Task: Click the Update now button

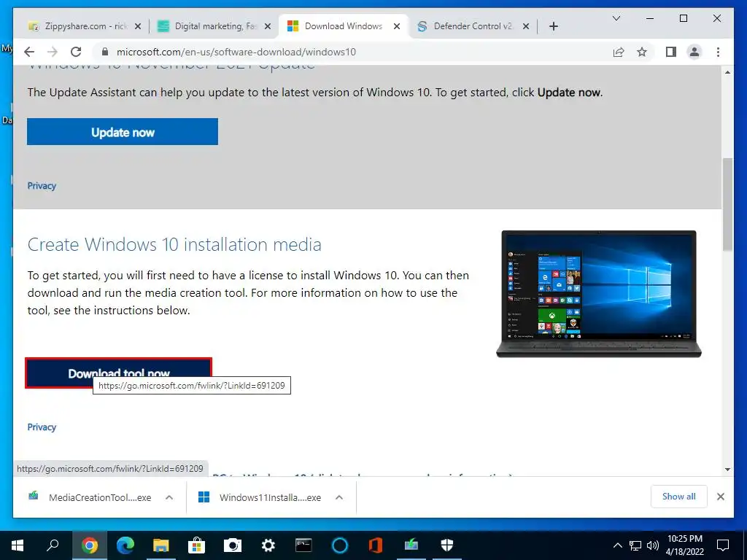Action: pyautogui.click(x=123, y=132)
